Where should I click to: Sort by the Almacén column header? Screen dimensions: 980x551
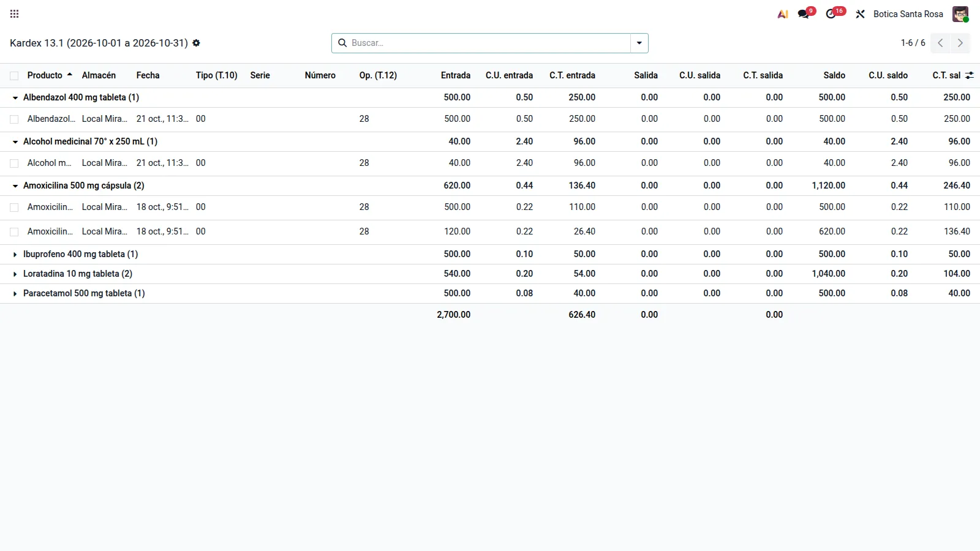[x=99, y=75]
